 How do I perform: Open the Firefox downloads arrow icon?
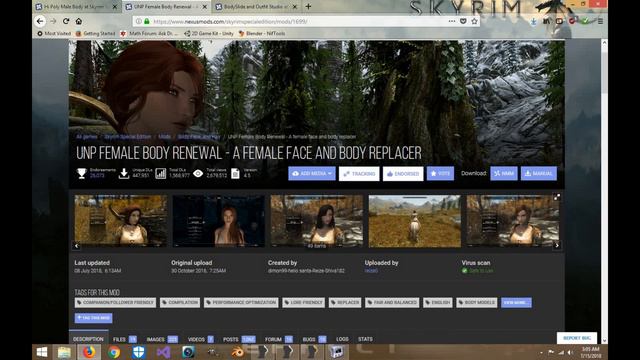coord(533,21)
